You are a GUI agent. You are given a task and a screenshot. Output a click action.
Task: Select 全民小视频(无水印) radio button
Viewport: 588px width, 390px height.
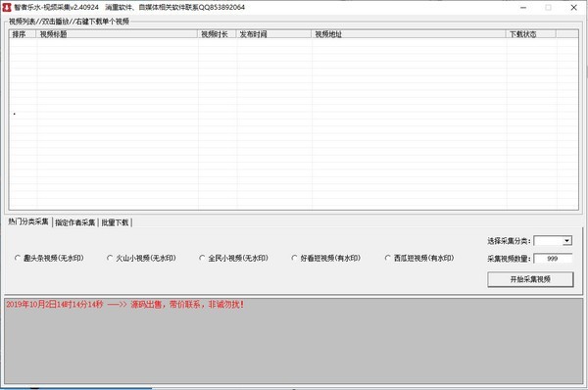click(233, 258)
